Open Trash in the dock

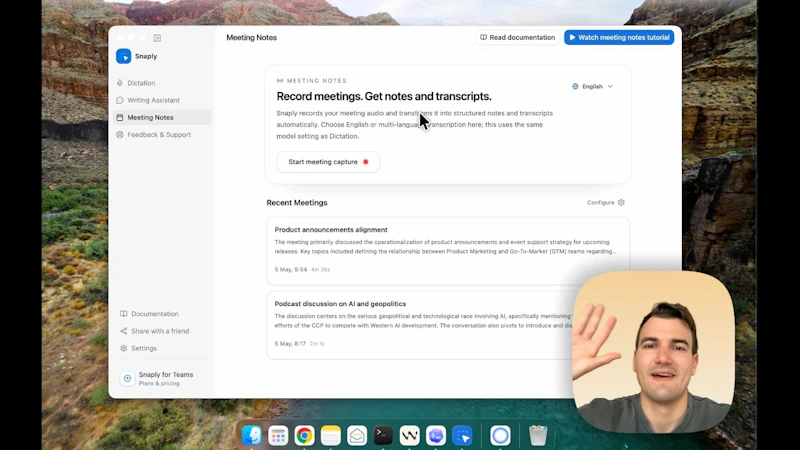538,436
